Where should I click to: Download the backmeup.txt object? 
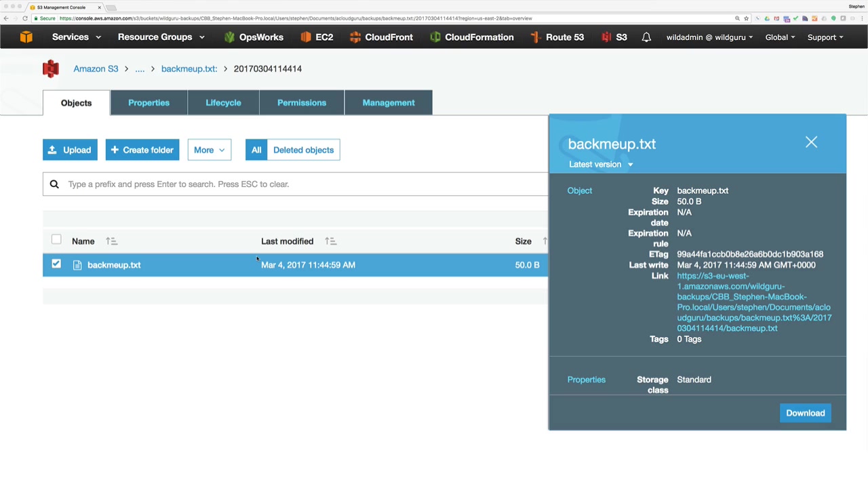click(x=806, y=413)
